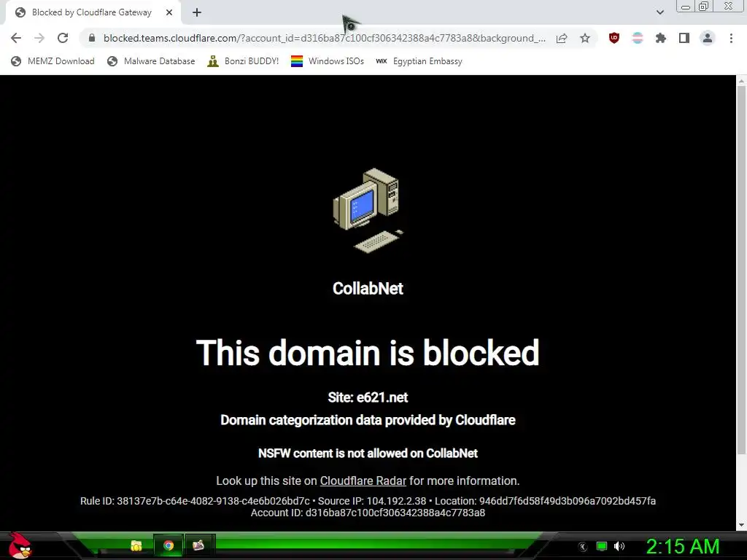Screen dimensions: 747x560
Task: Click the address bar URL field
Action: (x=324, y=38)
